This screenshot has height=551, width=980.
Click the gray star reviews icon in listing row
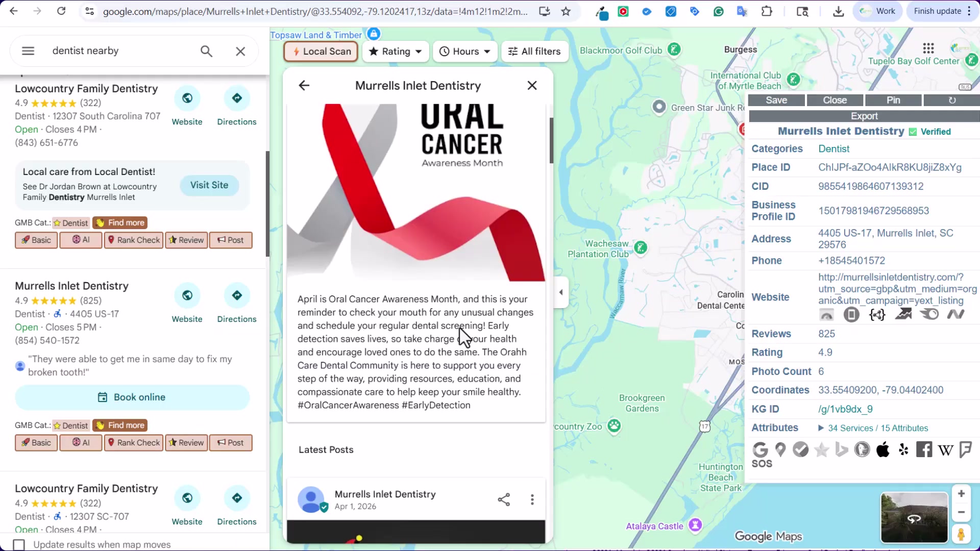821,449
